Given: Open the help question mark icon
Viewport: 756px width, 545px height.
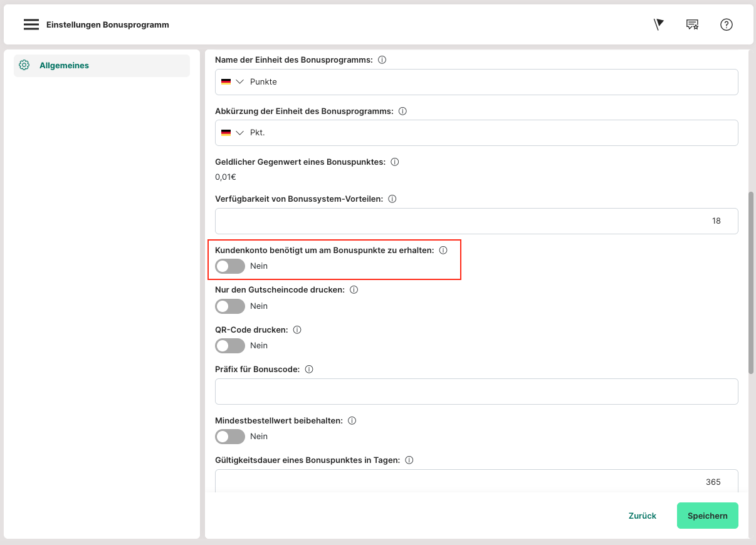Looking at the screenshot, I should (727, 24).
